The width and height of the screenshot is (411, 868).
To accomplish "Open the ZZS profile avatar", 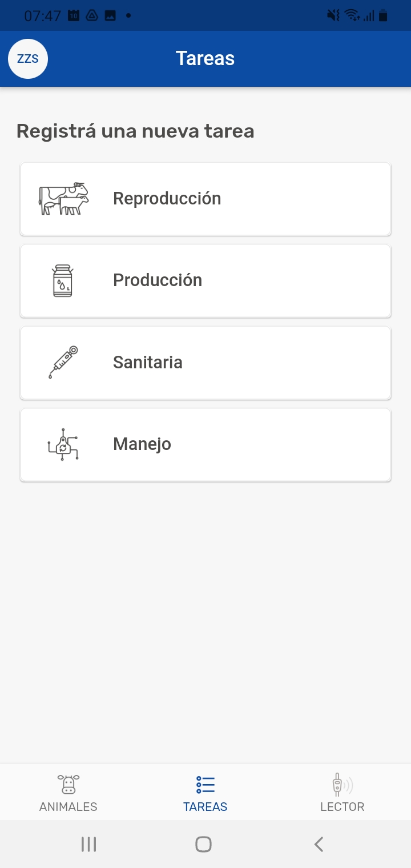I will (28, 59).
